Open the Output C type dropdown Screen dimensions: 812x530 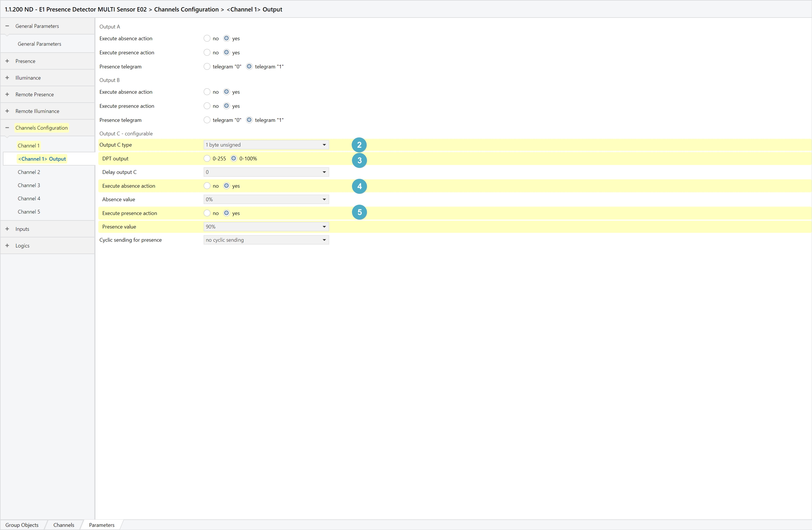(266, 145)
